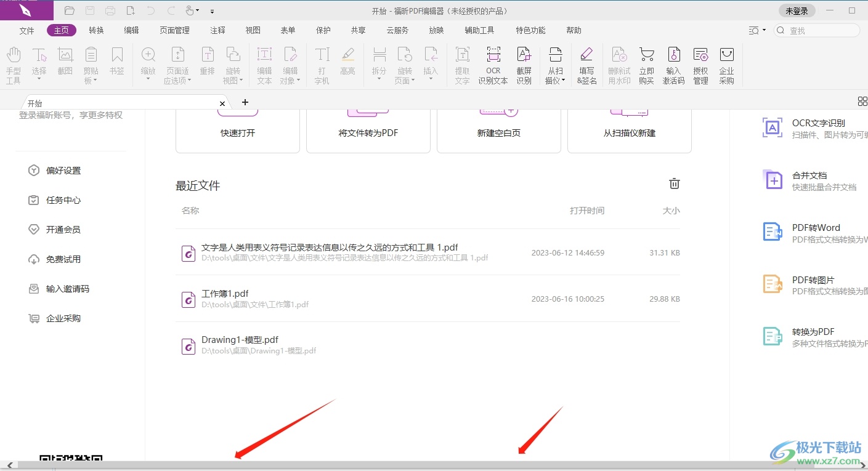Screen dimensions: 868x471
Task: Open 免费试用 in left sidebar
Action: tap(55, 259)
